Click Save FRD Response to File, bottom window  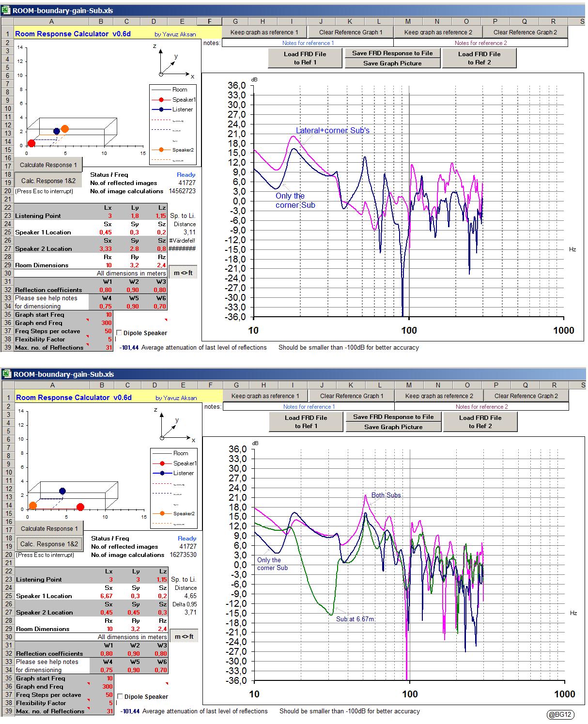coord(393,417)
